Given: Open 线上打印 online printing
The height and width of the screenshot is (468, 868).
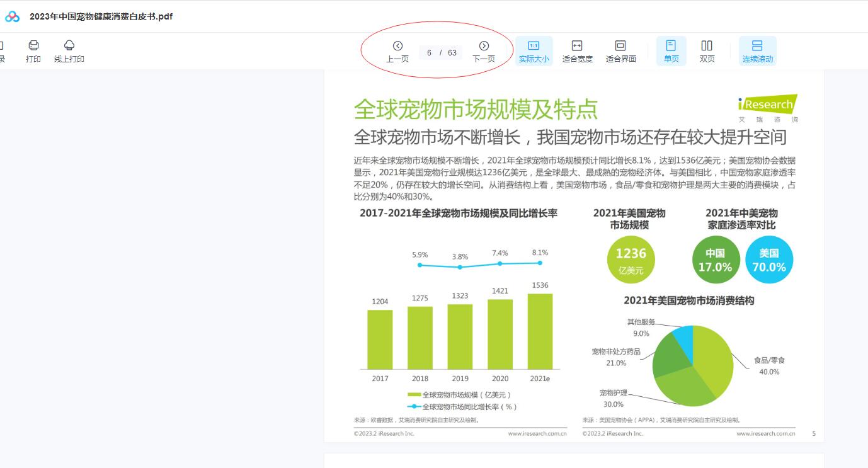Looking at the screenshot, I should [x=69, y=46].
